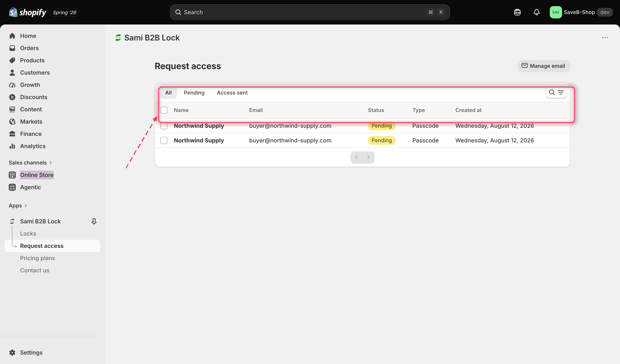Click buyer@northwind-supply.com in second row
The height and width of the screenshot is (364, 620).
(290, 140)
